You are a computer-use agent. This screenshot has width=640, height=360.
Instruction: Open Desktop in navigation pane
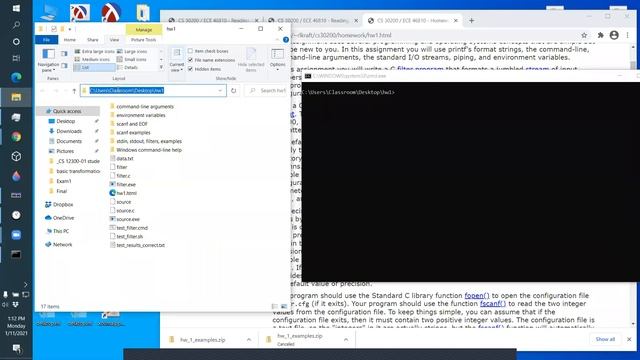click(x=65, y=121)
